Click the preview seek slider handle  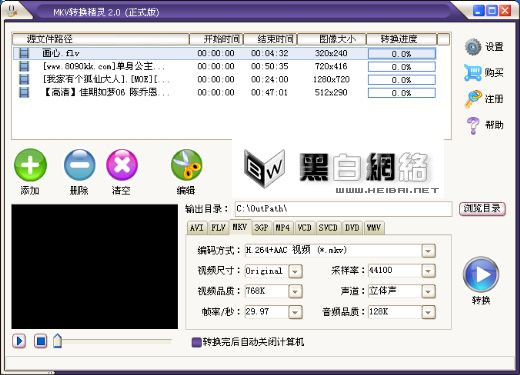point(57,341)
